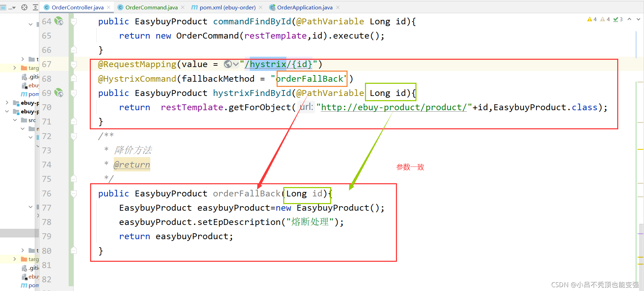644x291 pixels.
Task: Select the lower .giti file in tree
Action: pyautogui.click(x=30, y=268)
